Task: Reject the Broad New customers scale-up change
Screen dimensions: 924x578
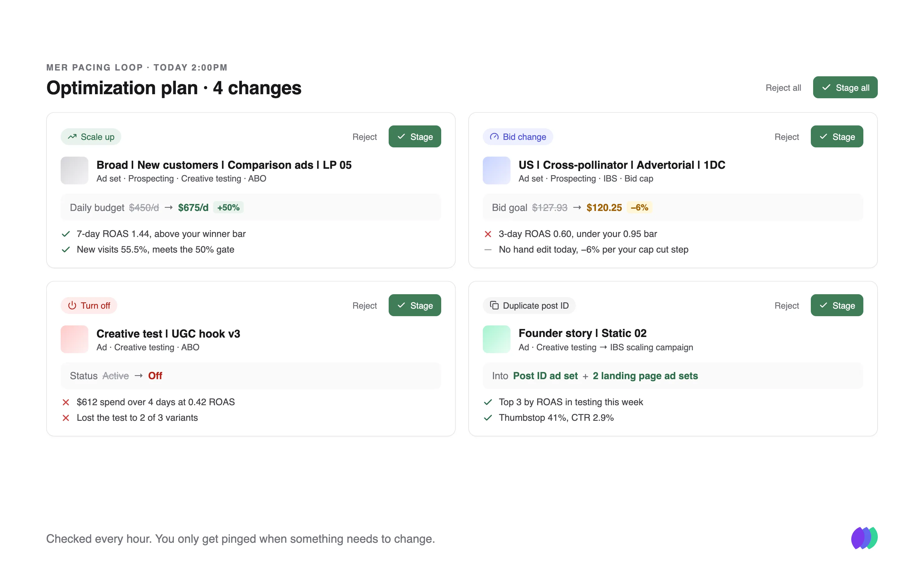Action: (x=364, y=137)
